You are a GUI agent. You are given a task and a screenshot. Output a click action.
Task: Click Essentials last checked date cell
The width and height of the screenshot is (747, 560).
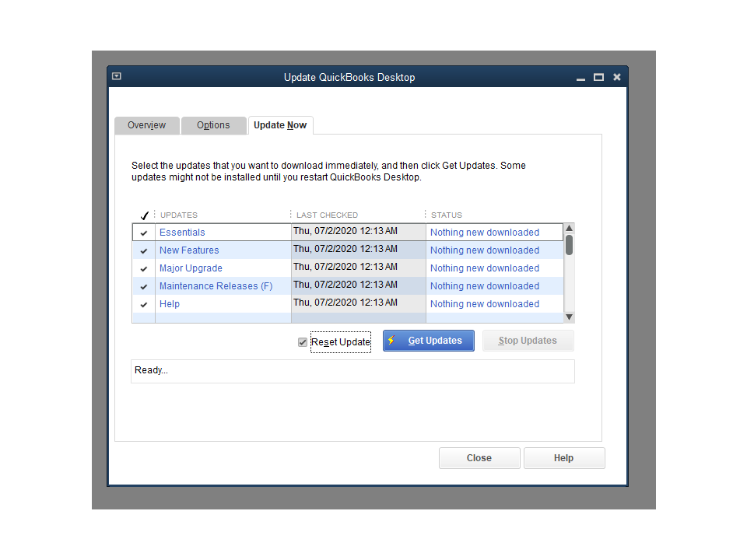(x=358, y=232)
